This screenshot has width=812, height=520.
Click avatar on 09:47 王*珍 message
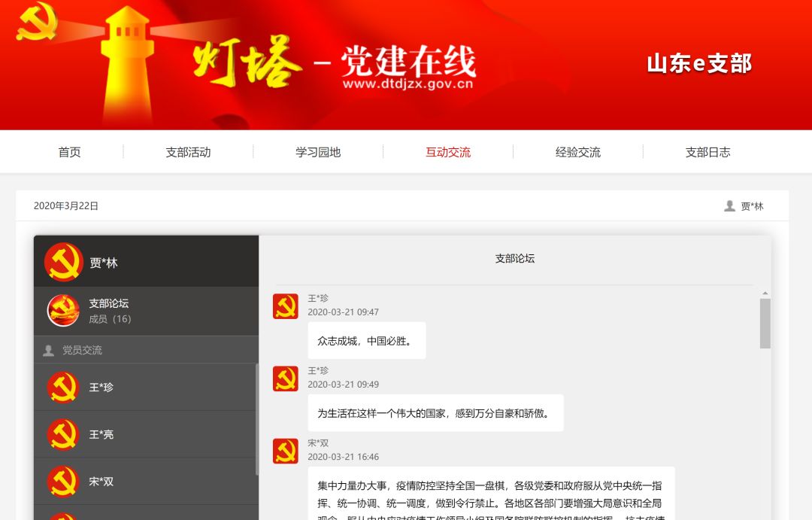[x=286, y=306]
